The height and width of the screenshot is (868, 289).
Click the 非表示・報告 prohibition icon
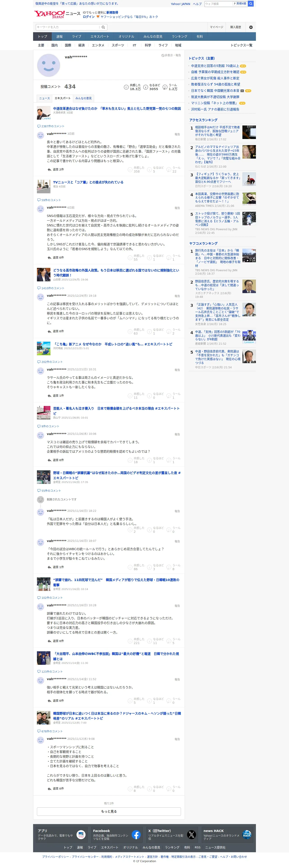click(x=163, y=56)
